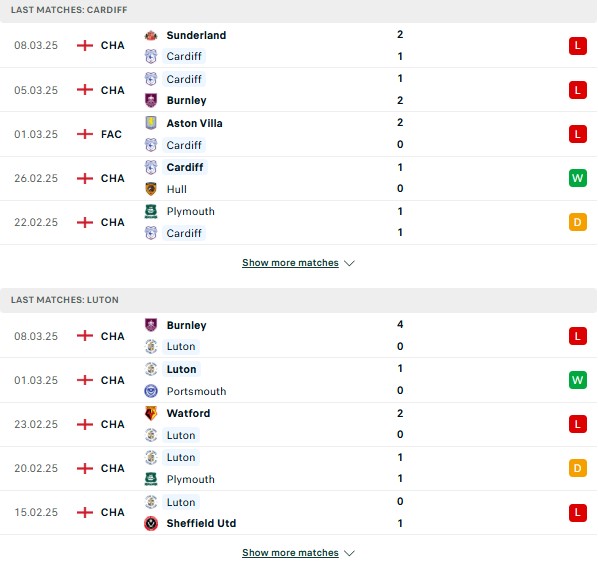The height and width of the screenshot is (567, 598).
Task: Click the Portsmouth club crest icon
Action: pyautogui.click(x=151, y=391)
